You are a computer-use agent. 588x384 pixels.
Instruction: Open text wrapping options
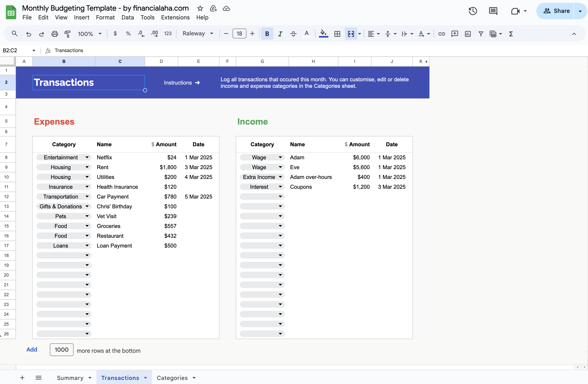pyautogui.click(x=407, y=33)
